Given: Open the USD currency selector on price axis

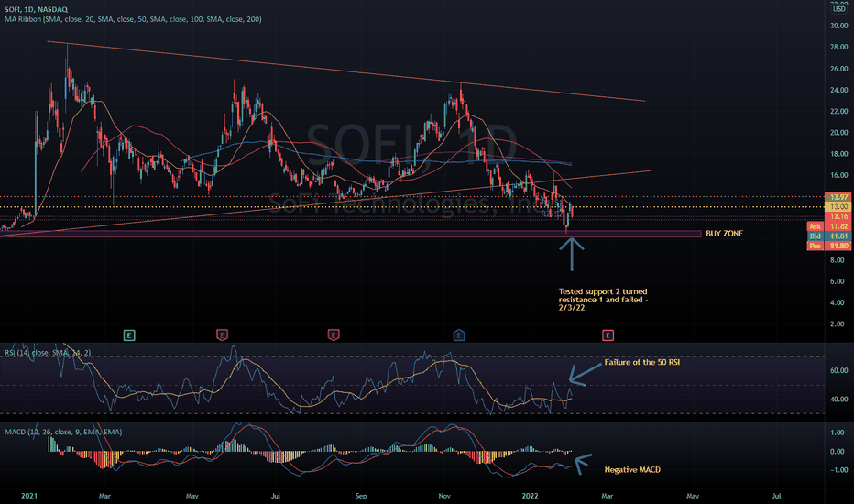Looking at the screenshot, I should click(x=838, y=9).
